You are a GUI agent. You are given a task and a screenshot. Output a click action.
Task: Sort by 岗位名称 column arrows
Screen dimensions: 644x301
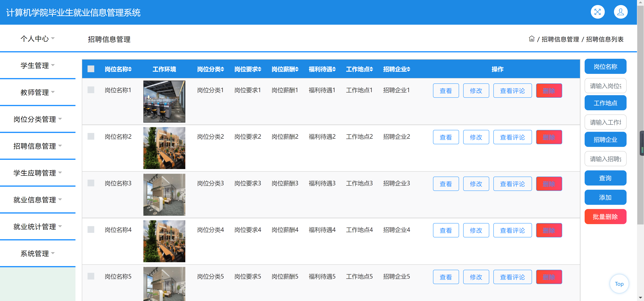click(x=130, y=69)
